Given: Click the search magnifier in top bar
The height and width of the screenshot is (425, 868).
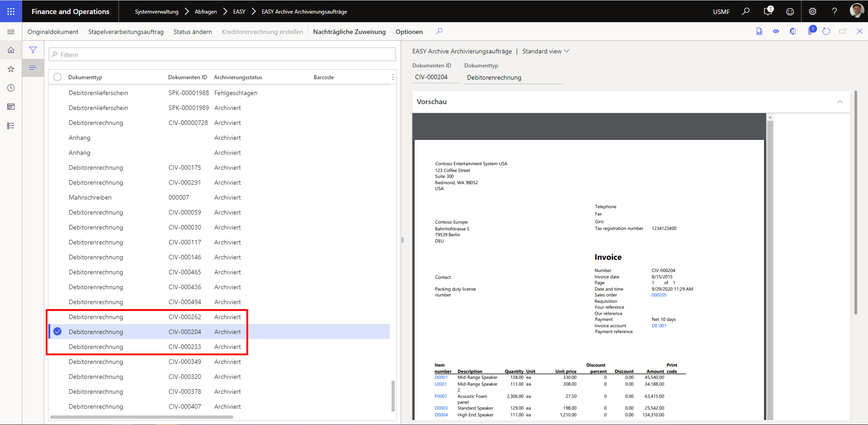Looking at the screenshot, I should (x=745, y=11).
